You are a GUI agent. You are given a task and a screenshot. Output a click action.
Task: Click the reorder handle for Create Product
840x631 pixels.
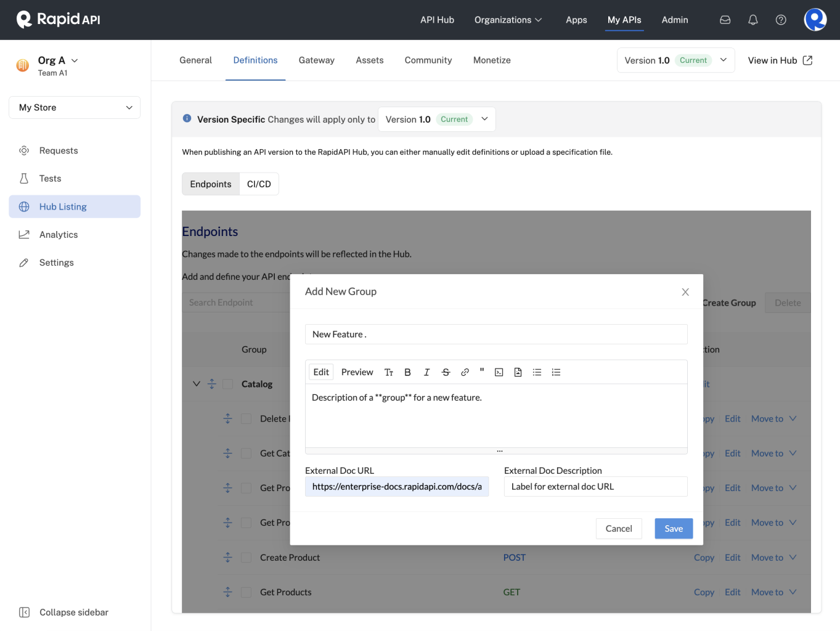[227, 557]
